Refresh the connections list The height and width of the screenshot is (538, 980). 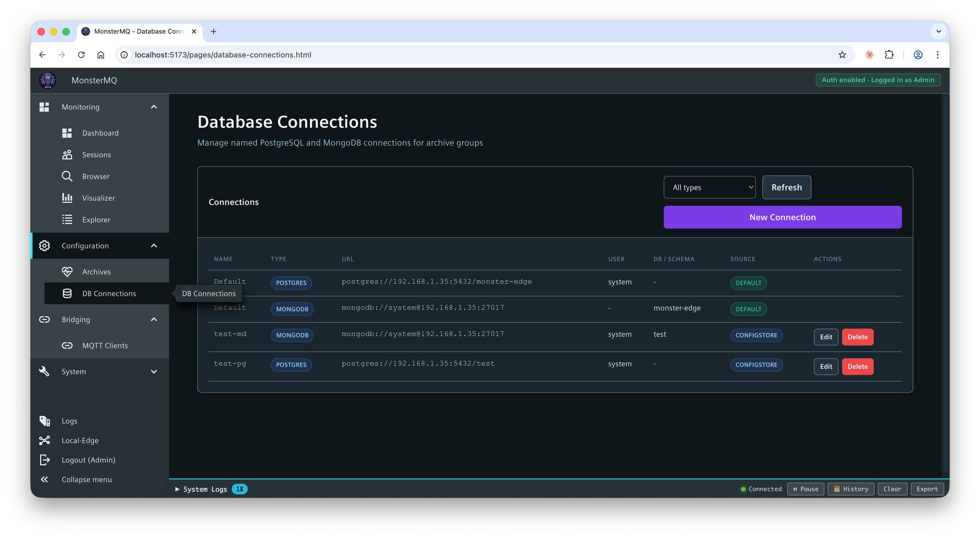tap(786, 187)
